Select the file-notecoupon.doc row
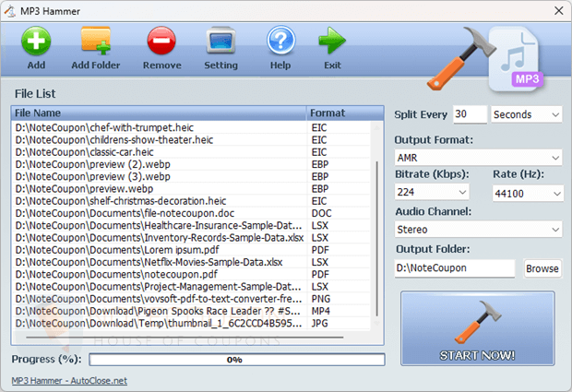 coord(192,213)
